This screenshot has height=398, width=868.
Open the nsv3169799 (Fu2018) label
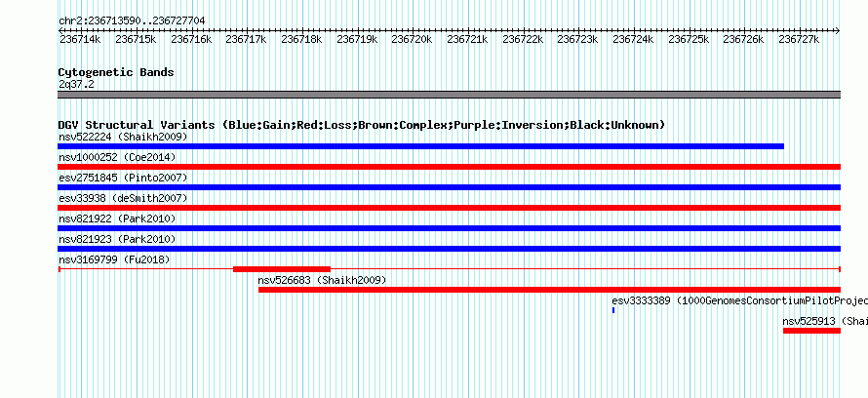[114, 259]
